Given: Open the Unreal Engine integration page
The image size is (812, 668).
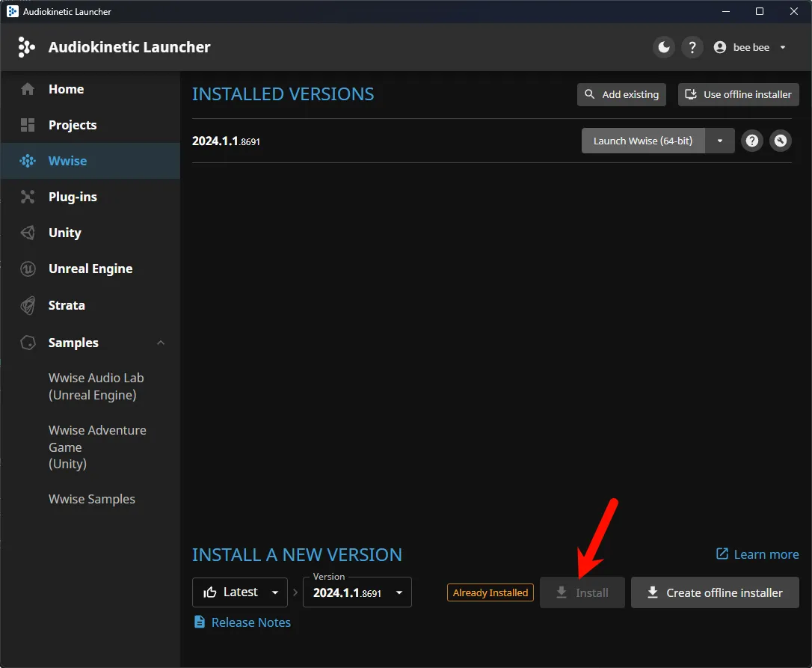Looking at the screenshot, I should coord(90,269).
